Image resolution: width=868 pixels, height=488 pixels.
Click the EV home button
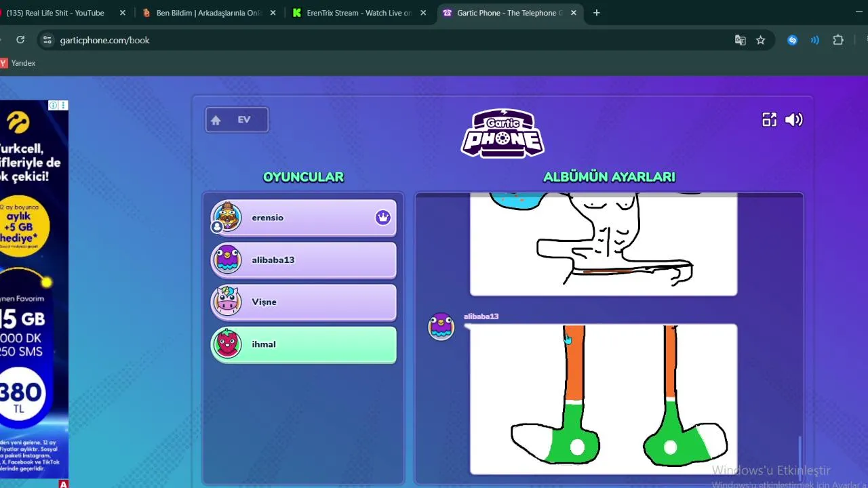(x=237, y=120)
